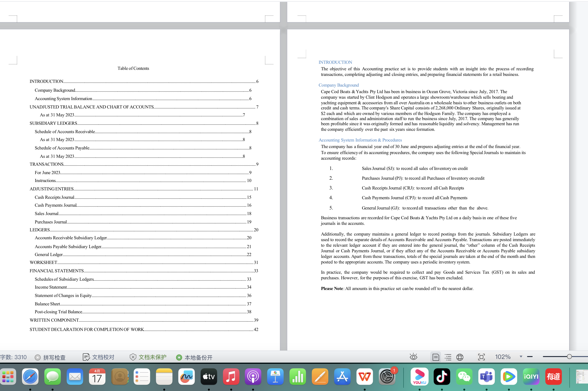Select the print layout page view icon
The image size is (588, 391).
point(436,357)
